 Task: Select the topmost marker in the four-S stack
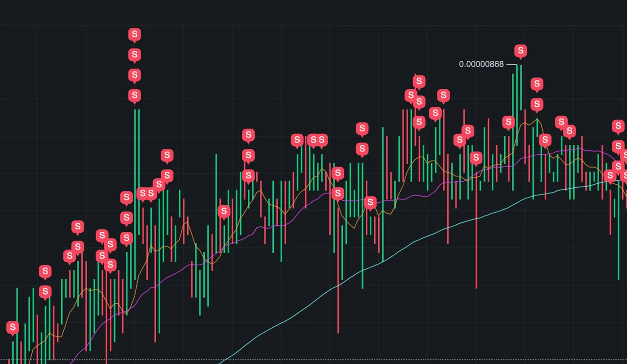[135, 35]
